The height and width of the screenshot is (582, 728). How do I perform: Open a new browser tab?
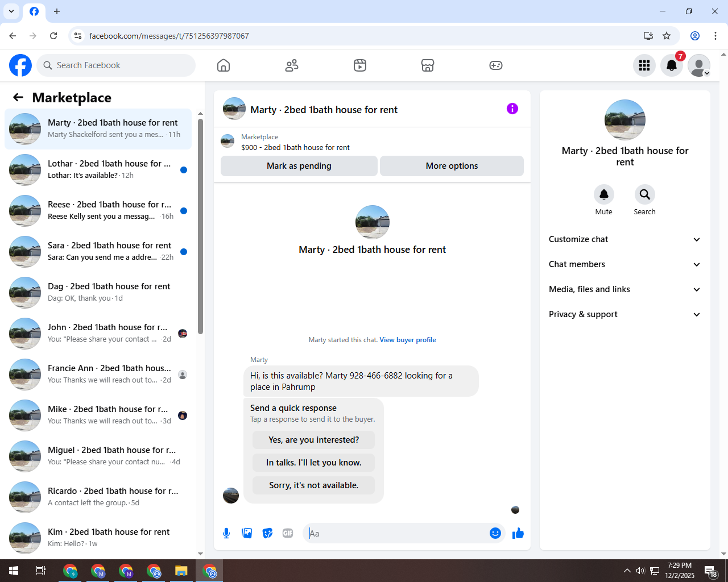point(57,11)
